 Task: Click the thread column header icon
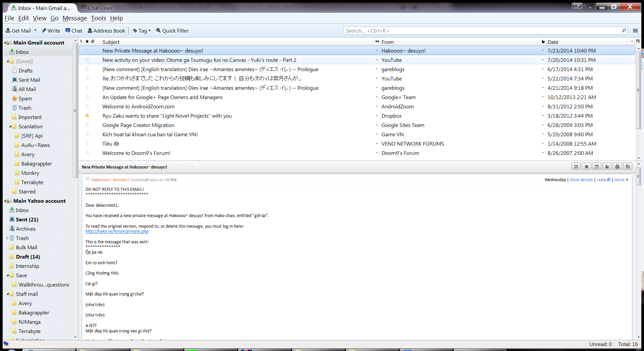tap(81, 42)
